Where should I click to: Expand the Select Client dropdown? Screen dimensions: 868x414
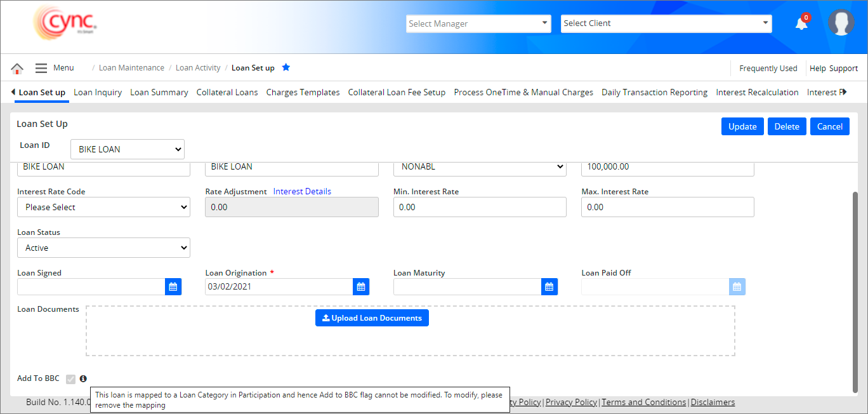coord(666,23)
